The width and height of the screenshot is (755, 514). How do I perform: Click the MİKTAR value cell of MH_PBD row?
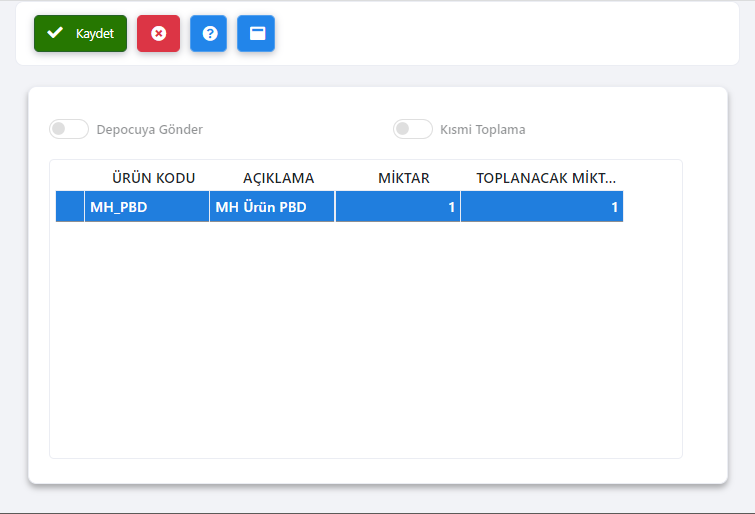[398, 207]
